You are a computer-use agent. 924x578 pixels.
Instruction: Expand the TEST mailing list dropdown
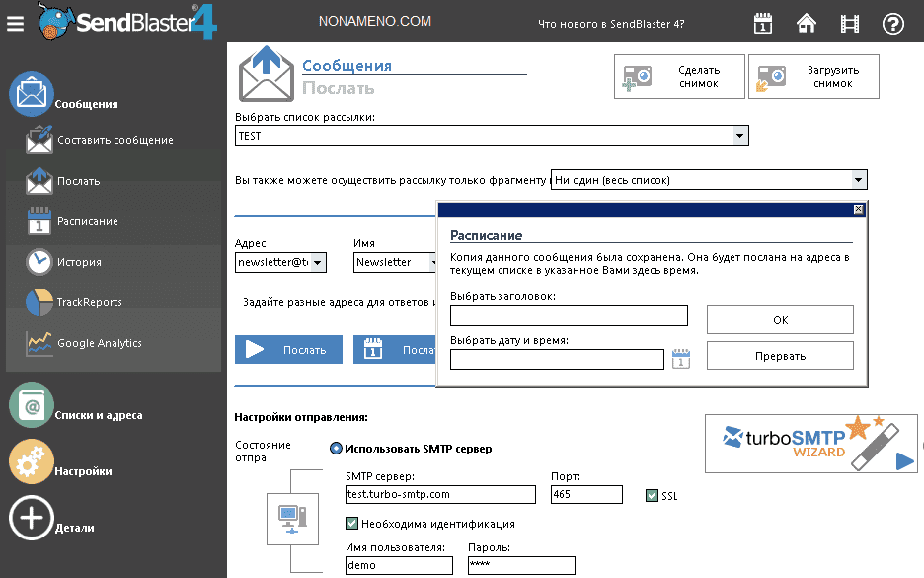739,136
